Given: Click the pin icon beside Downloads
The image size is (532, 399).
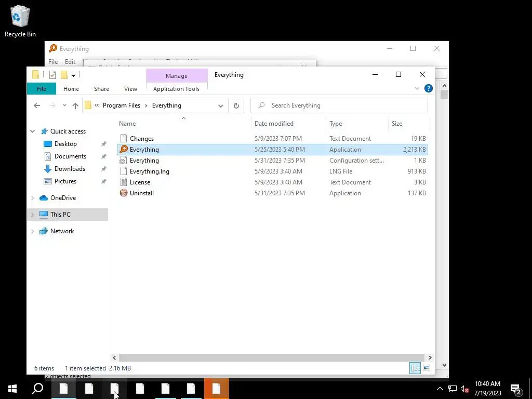Looking at the screenshot, I should [104, 169].
